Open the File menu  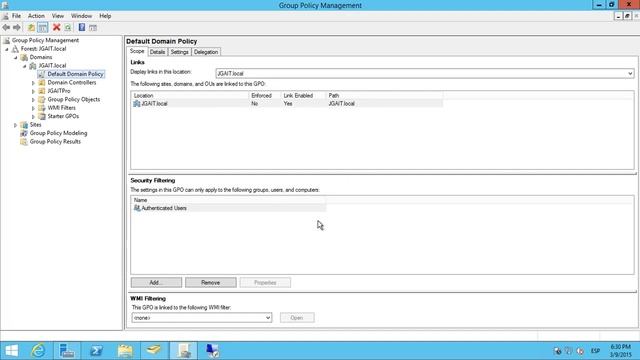tap(16, 16)
